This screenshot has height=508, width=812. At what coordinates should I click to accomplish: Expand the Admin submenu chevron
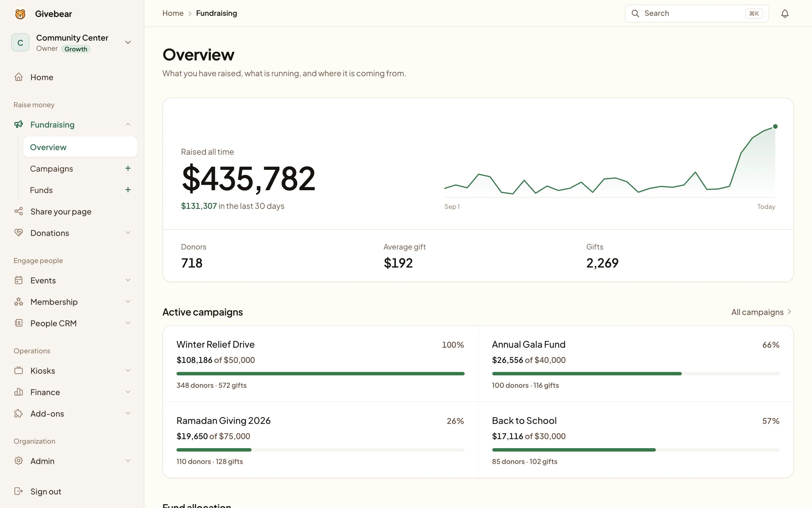[x=128, y=461]
